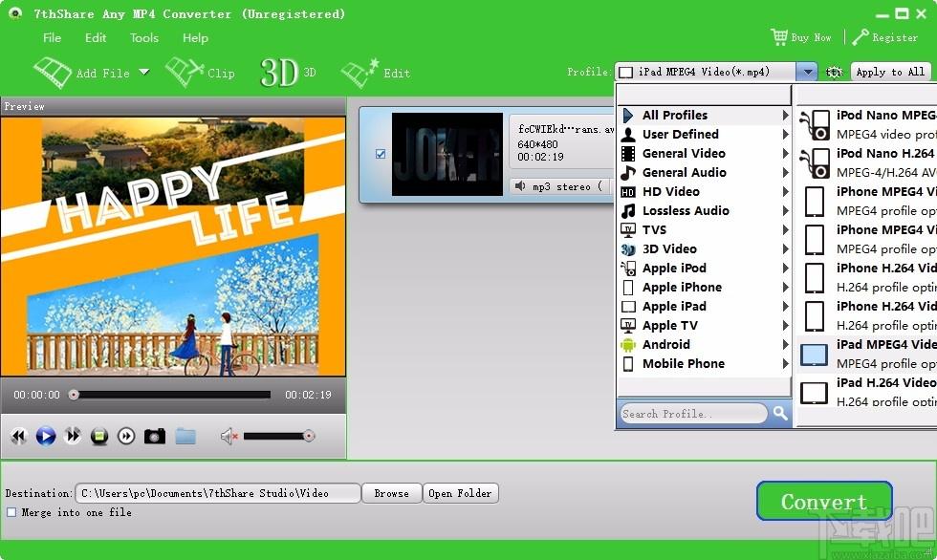
Task: Click the Convert button
Action: [x=824, y=501]
